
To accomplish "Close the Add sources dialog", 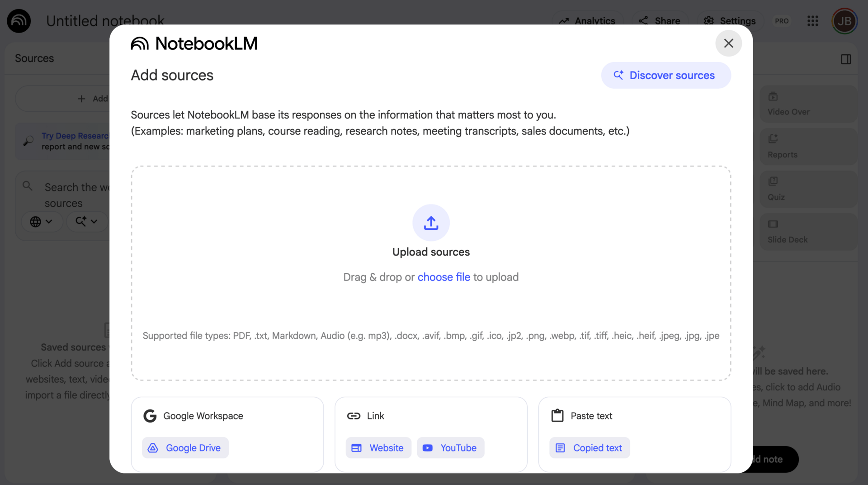I will [728, 43].
